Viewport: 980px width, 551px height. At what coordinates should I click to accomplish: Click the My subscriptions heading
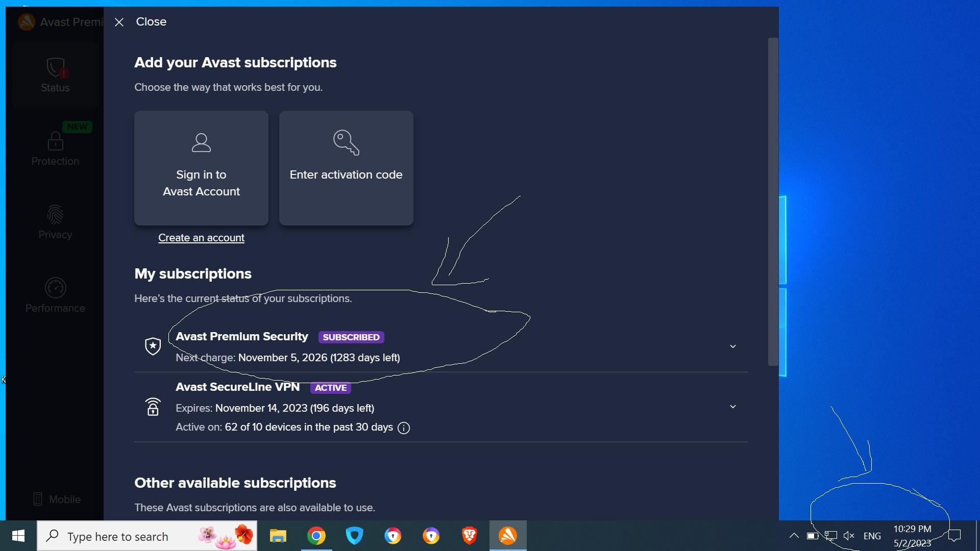click(x=193, y=274)
